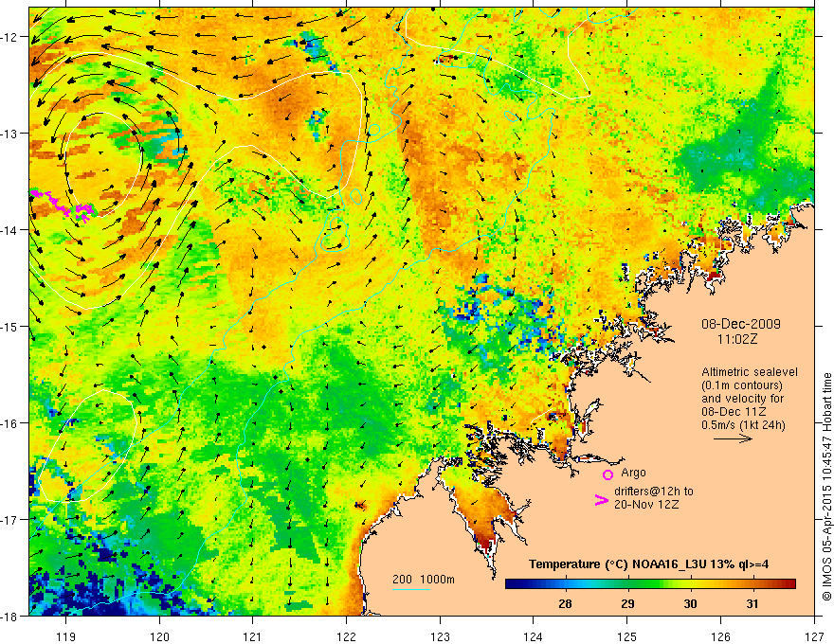Click the 31 value on temperature scale

(752, 603)
